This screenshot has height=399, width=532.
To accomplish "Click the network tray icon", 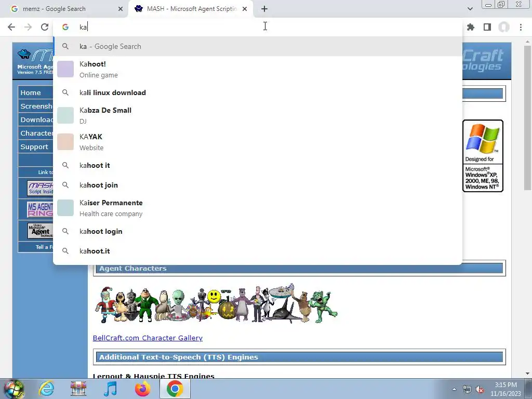I will (467, 390).
